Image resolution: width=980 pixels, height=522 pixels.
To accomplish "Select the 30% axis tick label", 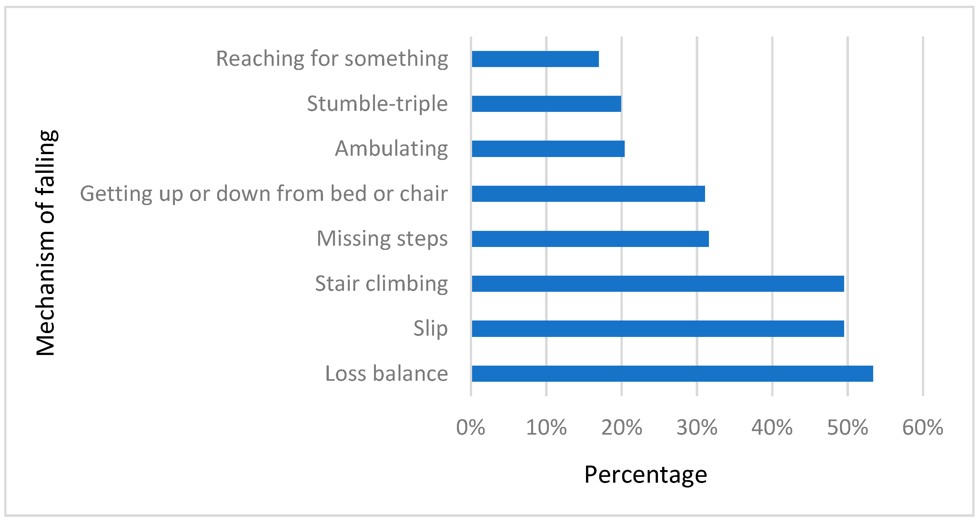I will [x=697, y=427].
